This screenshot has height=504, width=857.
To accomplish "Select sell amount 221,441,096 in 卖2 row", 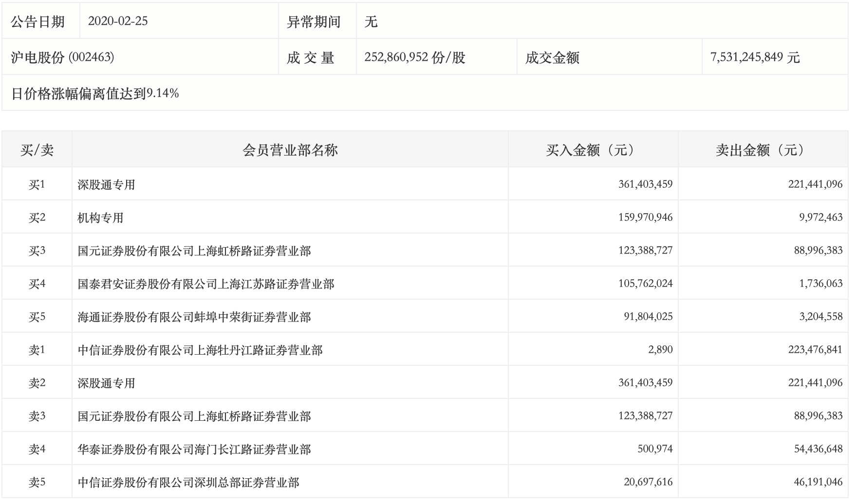I will (x=816, y=382).
